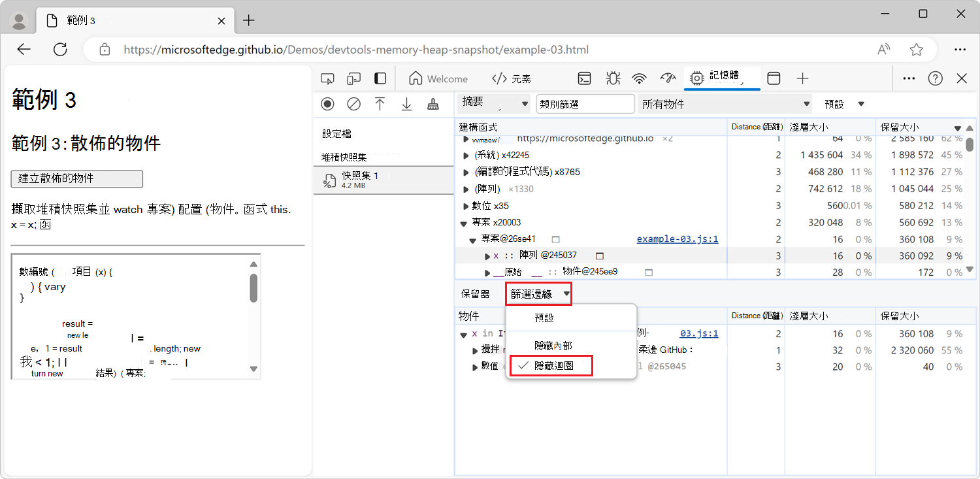Click the 建立散佈的物件 button
The image size is (980, 479).
(x=77, y=178)
